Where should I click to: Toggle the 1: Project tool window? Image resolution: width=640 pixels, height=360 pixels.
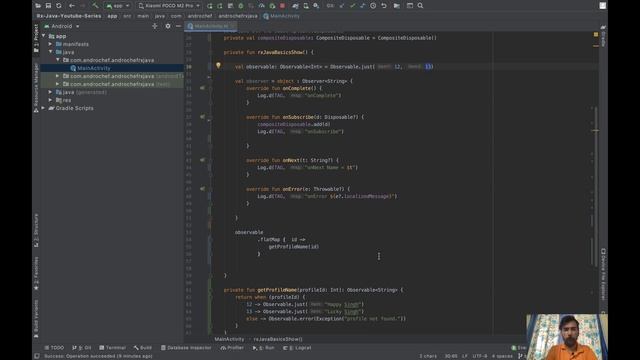(x=36, y=38)
